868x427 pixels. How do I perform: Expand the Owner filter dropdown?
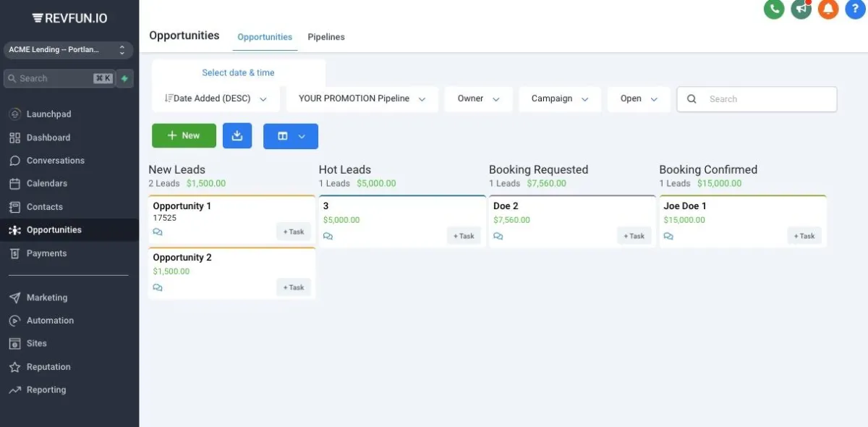478,99
